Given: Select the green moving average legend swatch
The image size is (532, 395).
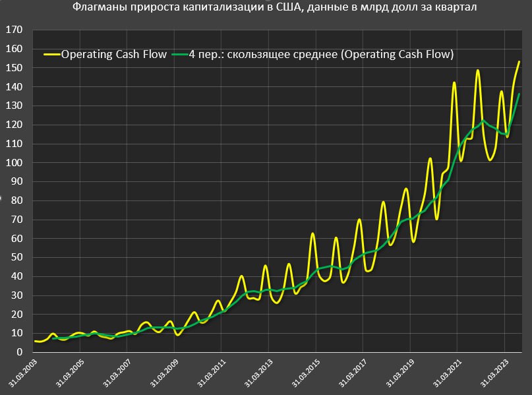Looking at the screenshot, I should [179, 55].
